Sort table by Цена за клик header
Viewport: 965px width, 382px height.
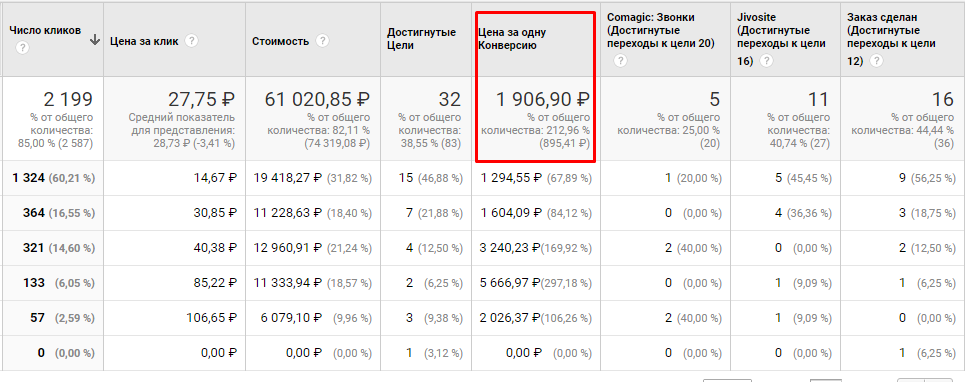tap(145, 42)
